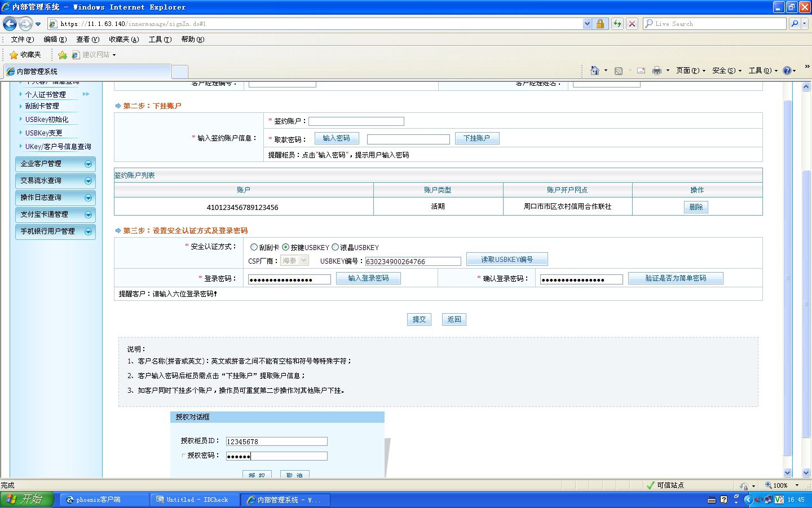The height and width of the screenshot is (508, 812).
Task: Click the 签约账户 input field
Action: 356,121
